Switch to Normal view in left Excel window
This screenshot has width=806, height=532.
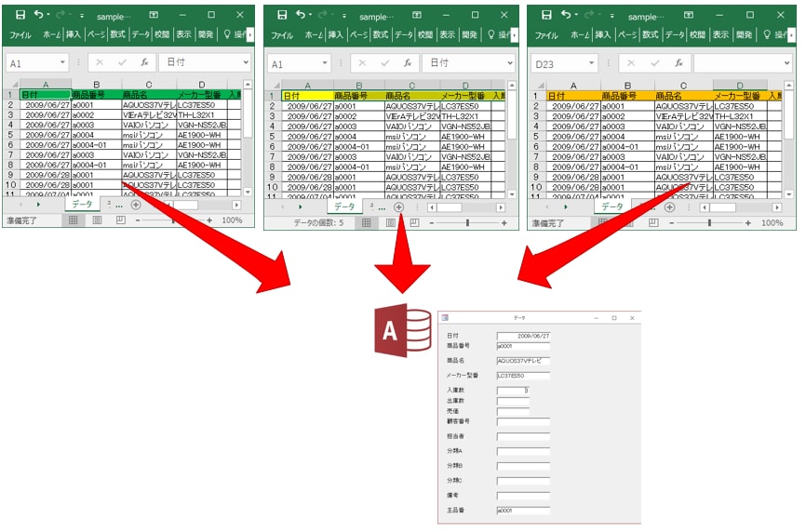tap(73, 220)
